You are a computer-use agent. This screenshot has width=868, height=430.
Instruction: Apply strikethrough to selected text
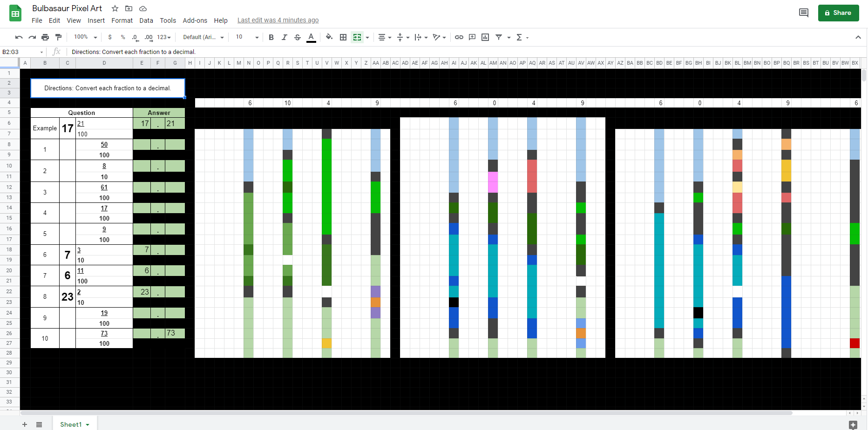click(x=298, y=37)
